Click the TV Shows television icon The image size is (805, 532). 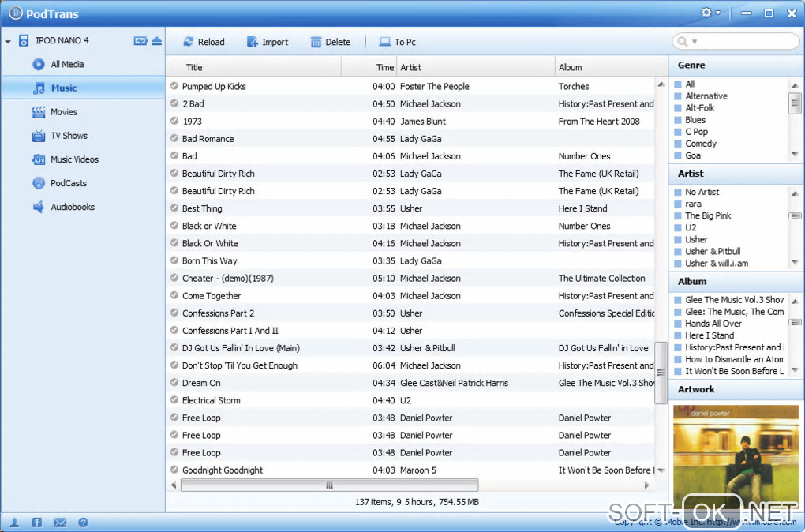coord(39,136)
